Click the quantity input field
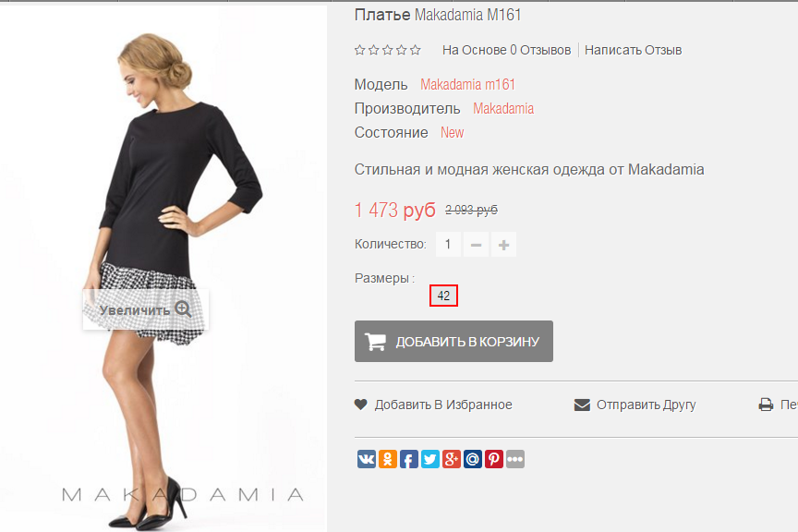798x532 pixels. click(448, 245)
